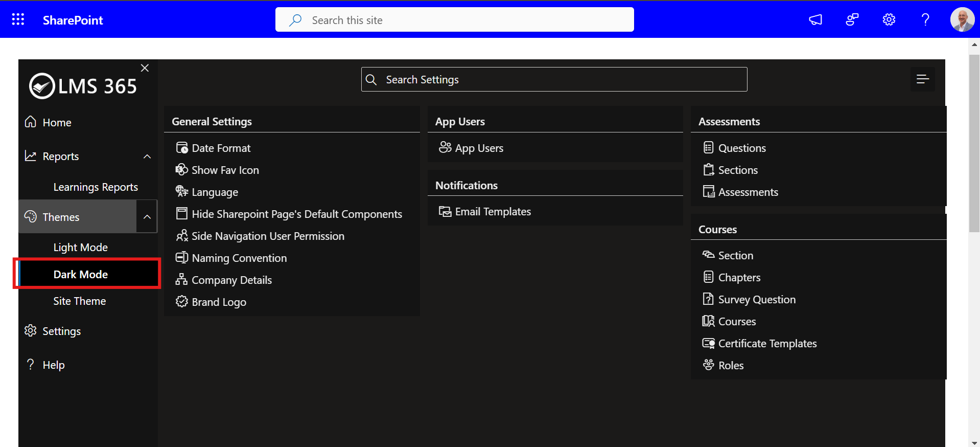This screenshot has width=980, height=447.
Task: Open Chapters under Courses
Action: [739, 277]
